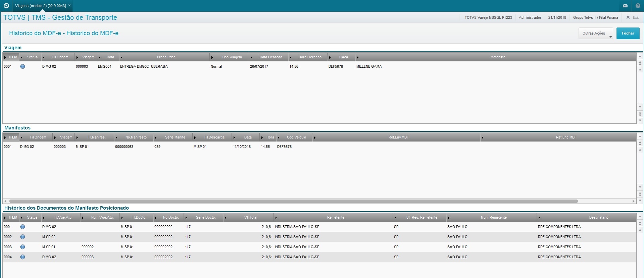Screen dimensions: 644x278
Task: Click status circle of document item 0003
Action: pos(22,247)
